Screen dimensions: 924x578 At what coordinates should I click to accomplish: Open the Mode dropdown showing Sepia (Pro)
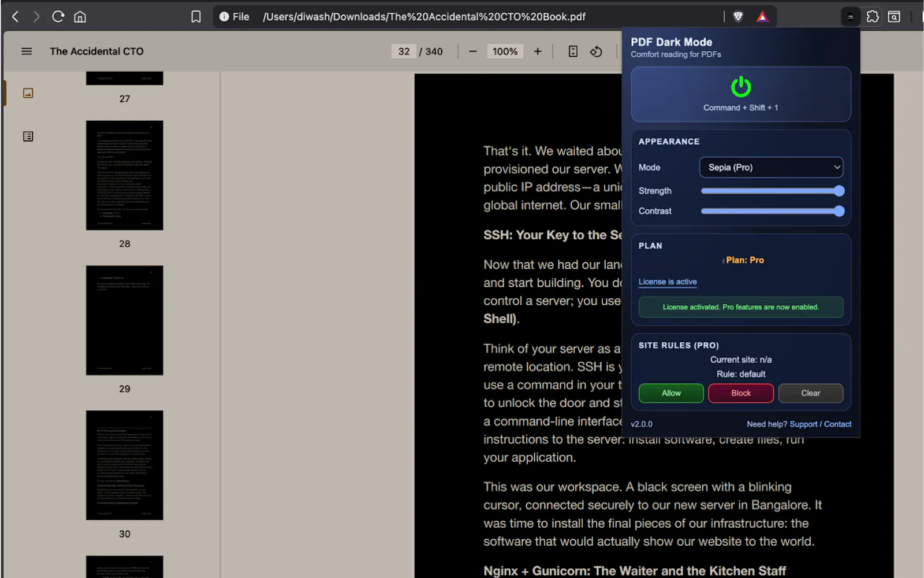click(x=771, y=167)
